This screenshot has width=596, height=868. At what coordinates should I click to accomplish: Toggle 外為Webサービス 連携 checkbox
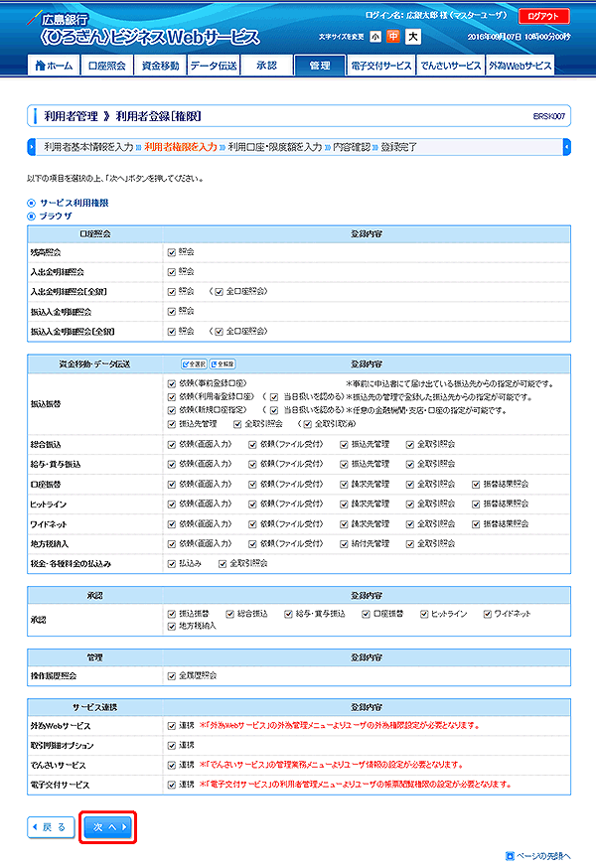coord(172,726)
